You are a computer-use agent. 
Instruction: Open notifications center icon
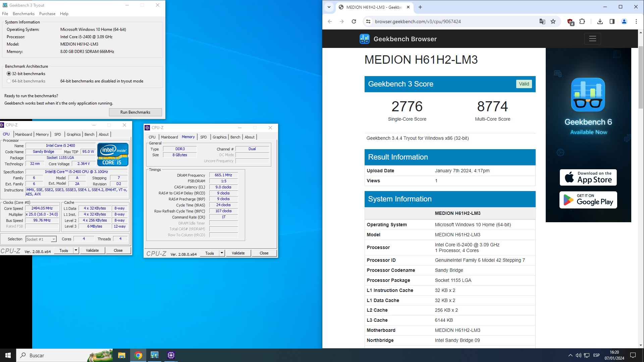[633, 355]
